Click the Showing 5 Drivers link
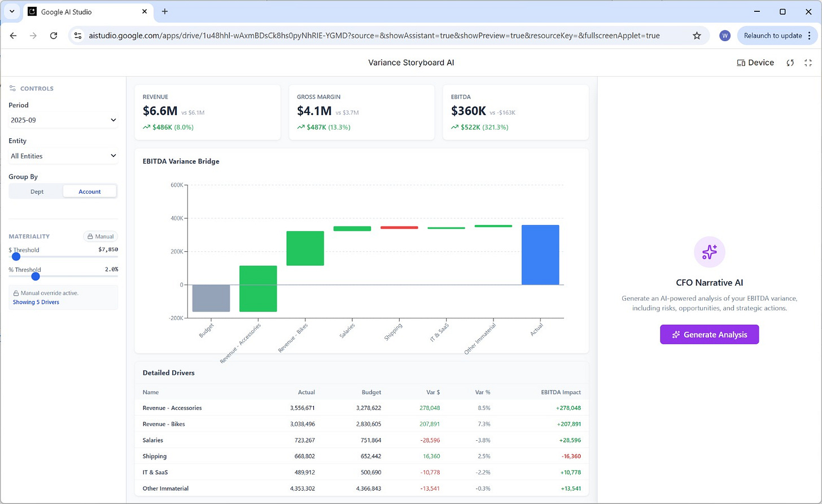The width and height of the screenshot is (822, 504). tap(36, 302)
